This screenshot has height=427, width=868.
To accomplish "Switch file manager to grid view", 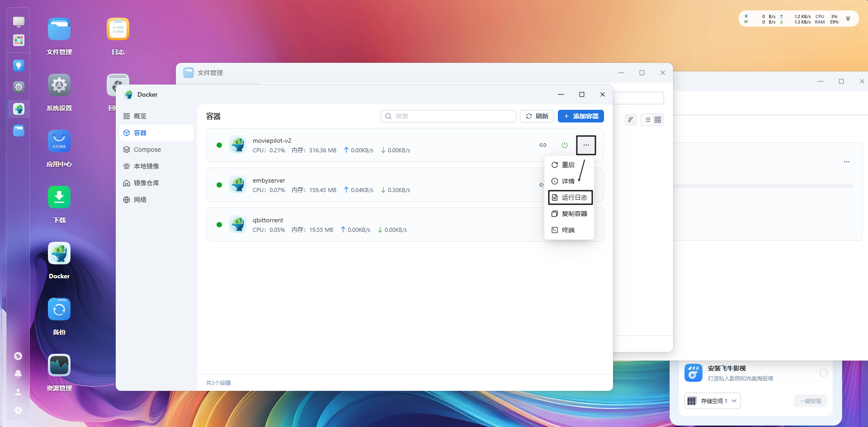I will click(x=658, y=120).
